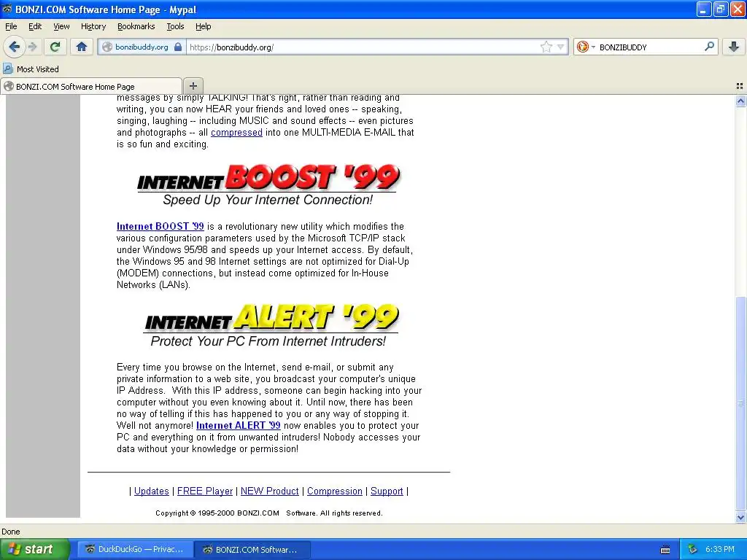The height and width of the screenshot is (560, 747).
Task: Click the 6:33 PM system clock
Action: point(720,549)
